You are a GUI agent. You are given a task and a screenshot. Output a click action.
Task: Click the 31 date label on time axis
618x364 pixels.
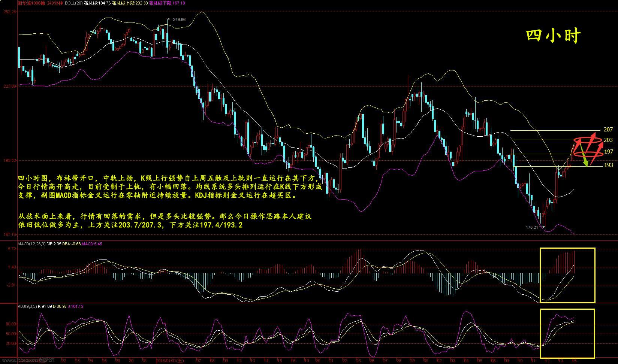coord(144,361)
